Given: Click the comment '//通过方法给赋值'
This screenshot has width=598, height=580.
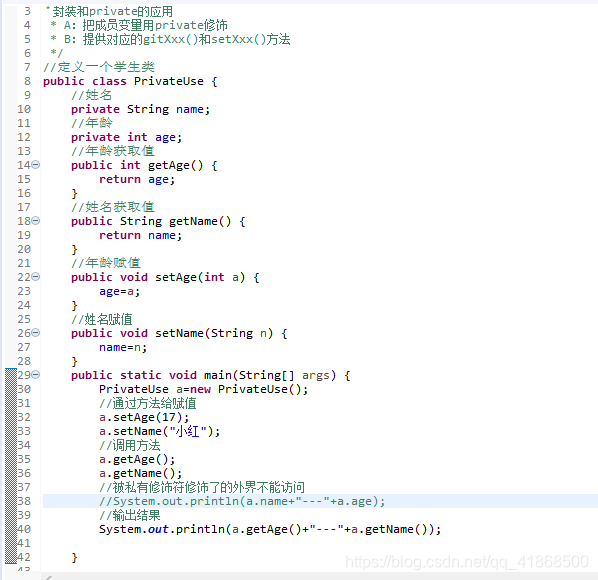Looking at the screenshot, I should 148,403.
